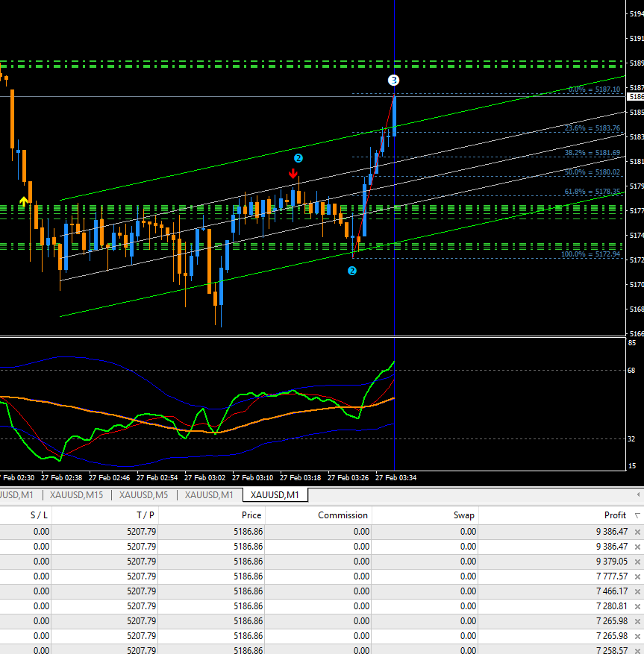
Task: Sort trades by the Commission column header
Action: (343, 515)
